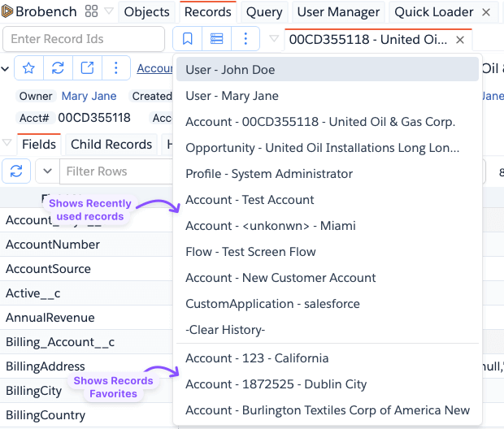Open the Child Records tab
504x429 pixels.
coord(111,145)
